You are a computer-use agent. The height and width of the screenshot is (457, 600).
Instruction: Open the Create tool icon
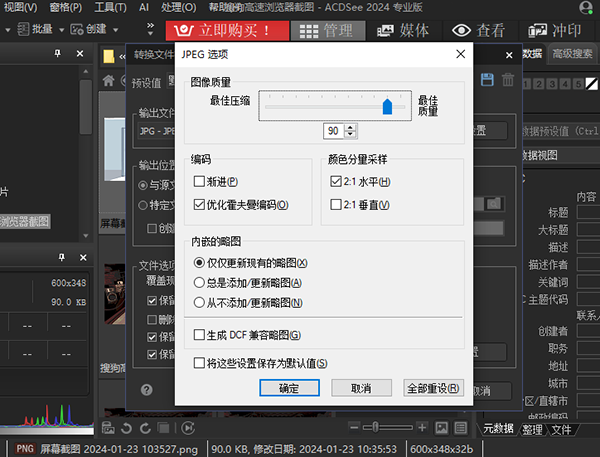pos(77,29)
